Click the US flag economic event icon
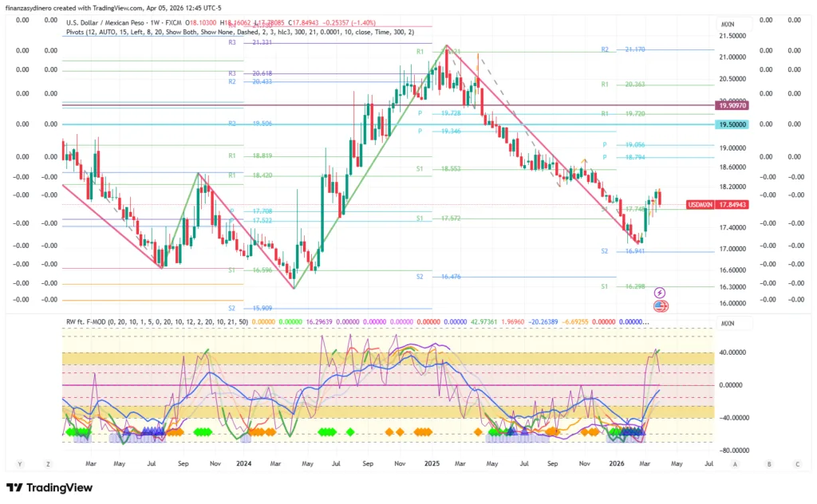 pyautogui.click(x=661, y=305)
